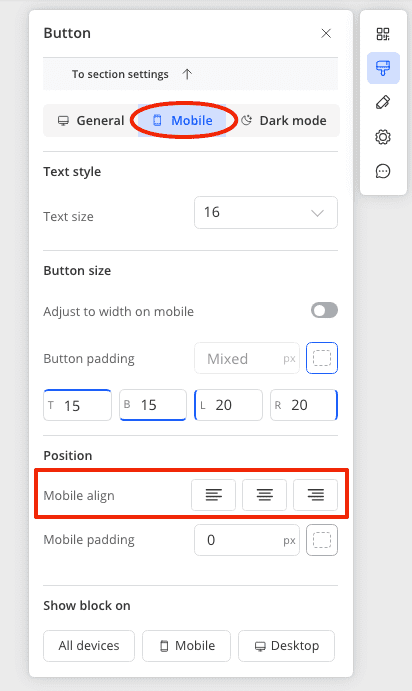Toggle individual sides for Mobile padding
The image size is (412, 691).
pyautogui.click(x=322, y=540)
